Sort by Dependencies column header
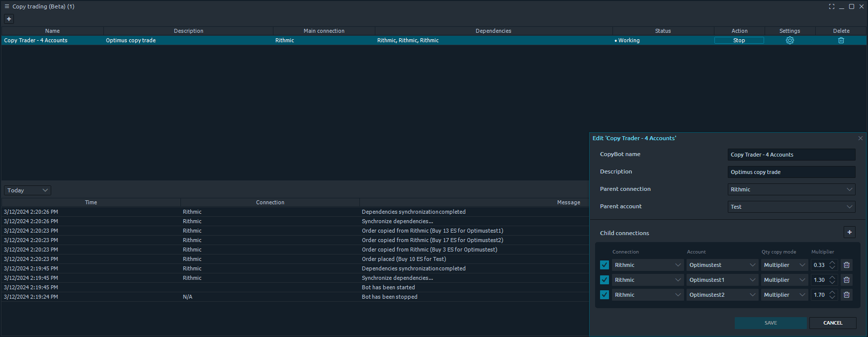This screenshot has height=337, width=868. point(493,31)
